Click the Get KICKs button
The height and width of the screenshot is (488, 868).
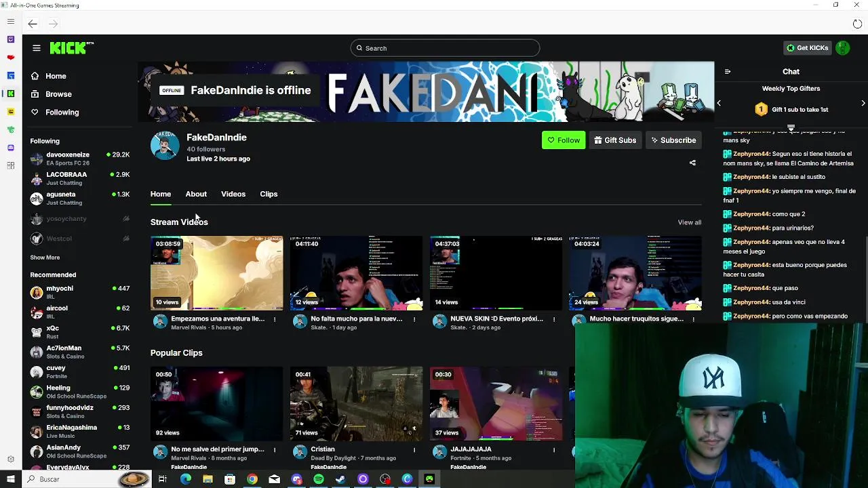tap(807, 48)
